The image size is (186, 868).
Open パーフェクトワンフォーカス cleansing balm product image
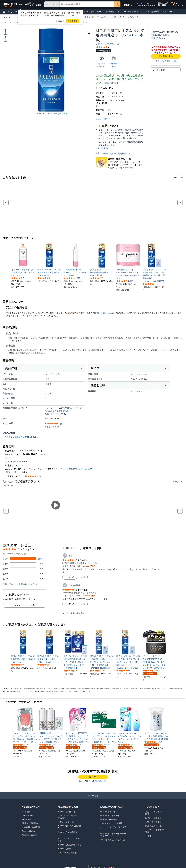pyautogui.click(x=154, y=643)
